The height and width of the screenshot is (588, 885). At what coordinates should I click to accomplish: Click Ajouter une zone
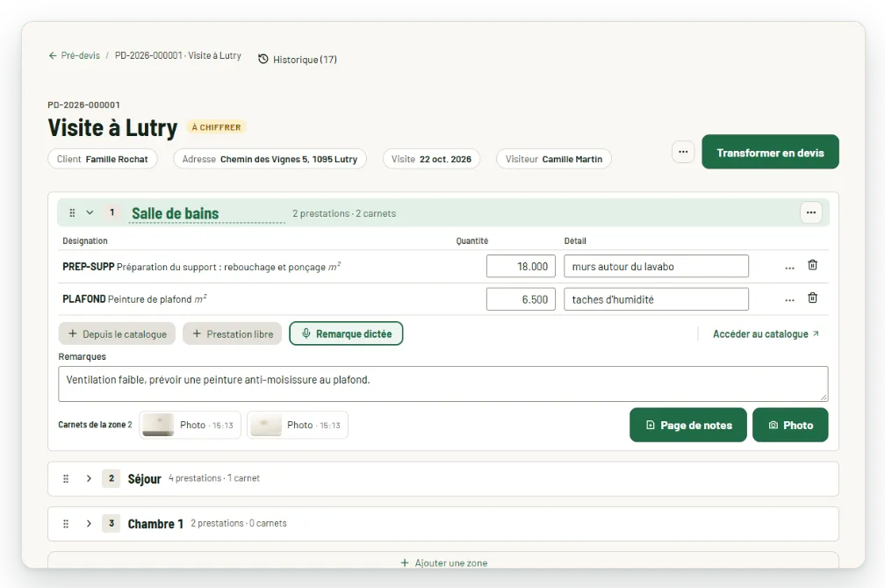(x=443, y=562)
